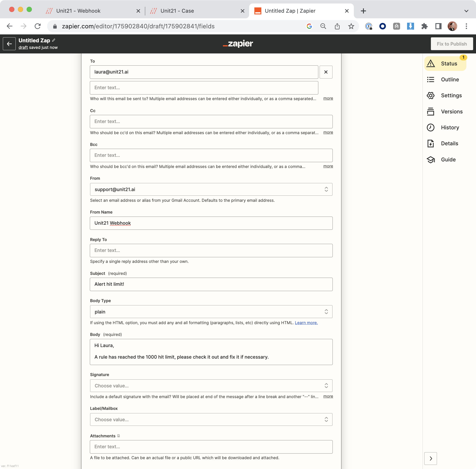Remove laura@unit21.ai recipient with X
Screen dimensions: 476x469
[326, 72]
